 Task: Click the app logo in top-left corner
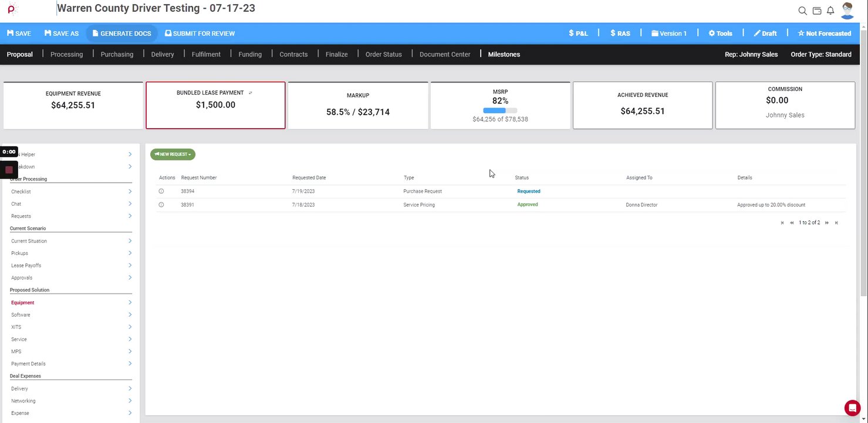pos(12,9)
